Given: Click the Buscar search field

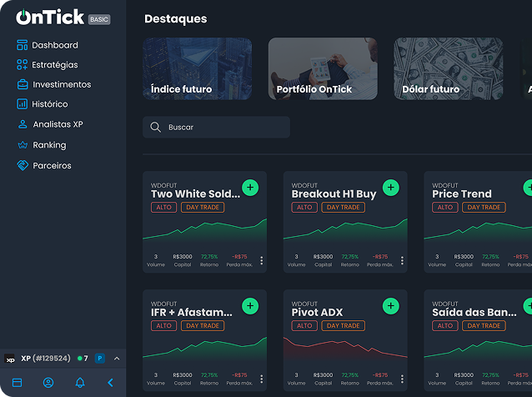Looking at the screenshot, I should [x=216, y=128].
